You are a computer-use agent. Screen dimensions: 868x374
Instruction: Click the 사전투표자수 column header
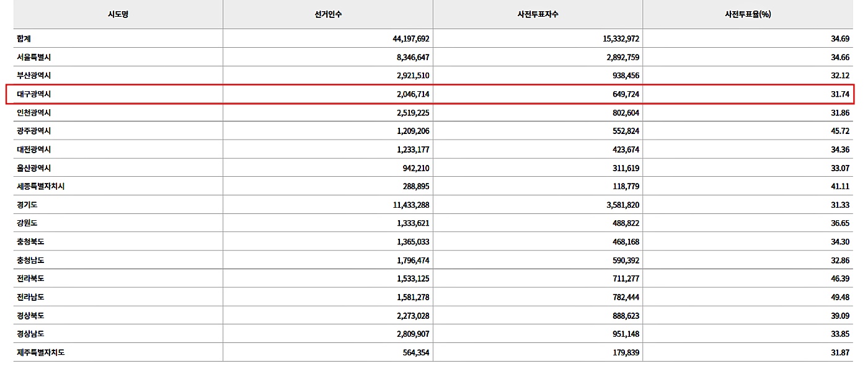538,14
